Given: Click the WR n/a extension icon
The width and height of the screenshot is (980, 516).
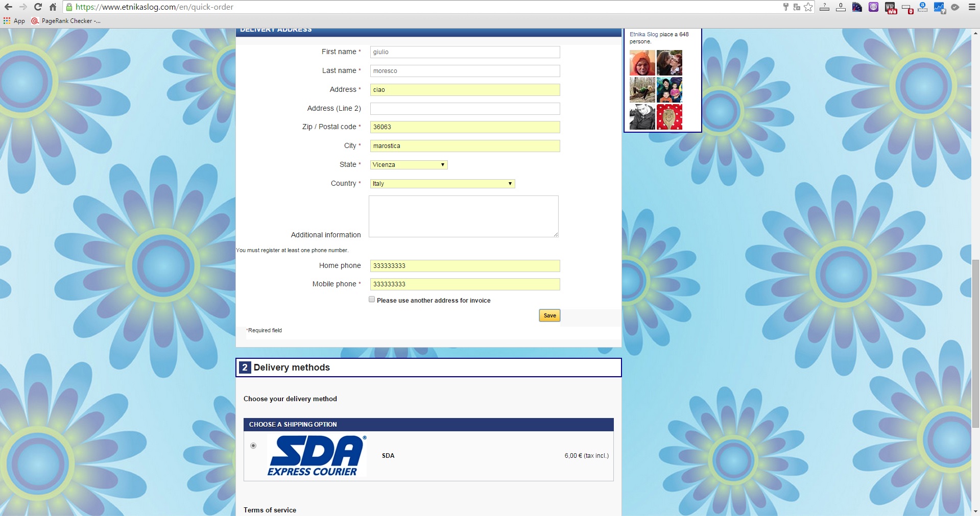Looking at the screenshot, I should tap(890, 8).
